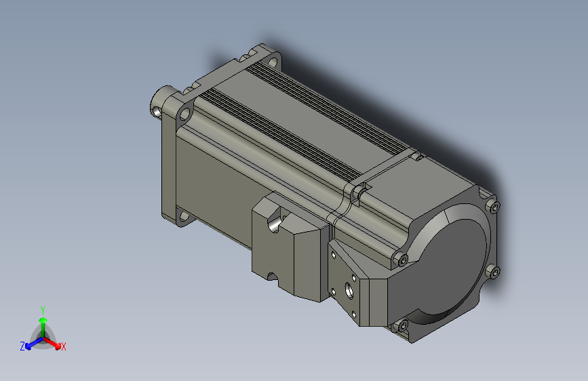Click the red X axis arrow of the triad

(52, 343)
